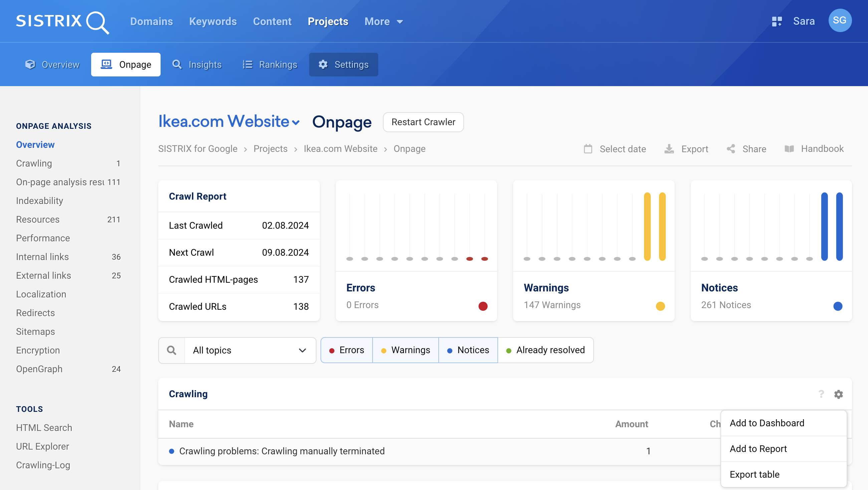The height and width of the screenshot is (490, 868).
Task: Click the SISTRIX logo
Action: pyautogui.click(x=63, y=22)
